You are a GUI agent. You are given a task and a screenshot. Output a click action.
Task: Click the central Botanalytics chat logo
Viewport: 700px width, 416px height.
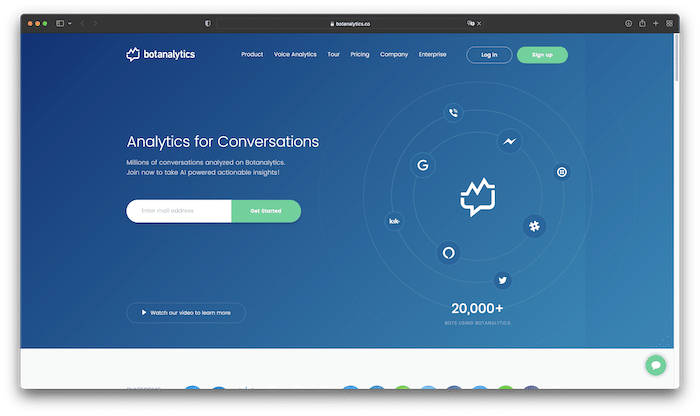point(478,197)
